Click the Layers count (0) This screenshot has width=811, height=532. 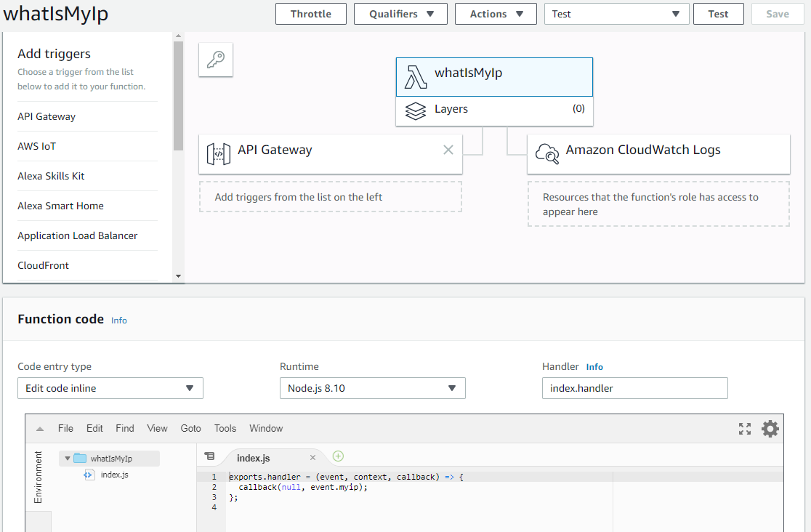pos(578,109)
